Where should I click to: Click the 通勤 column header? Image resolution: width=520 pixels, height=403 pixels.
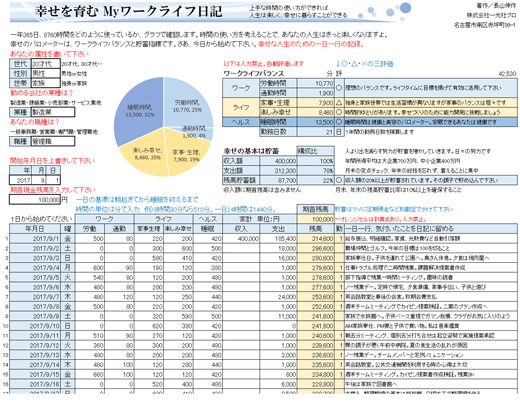119,229
